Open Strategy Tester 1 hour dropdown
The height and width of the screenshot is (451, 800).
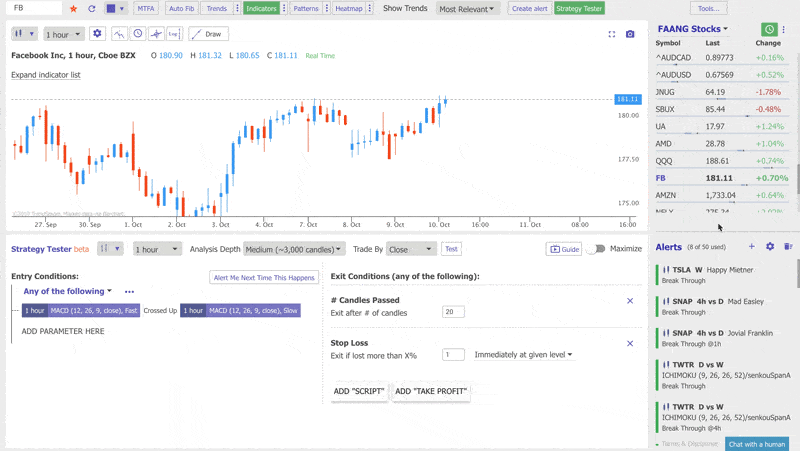(x=157, y=249)
